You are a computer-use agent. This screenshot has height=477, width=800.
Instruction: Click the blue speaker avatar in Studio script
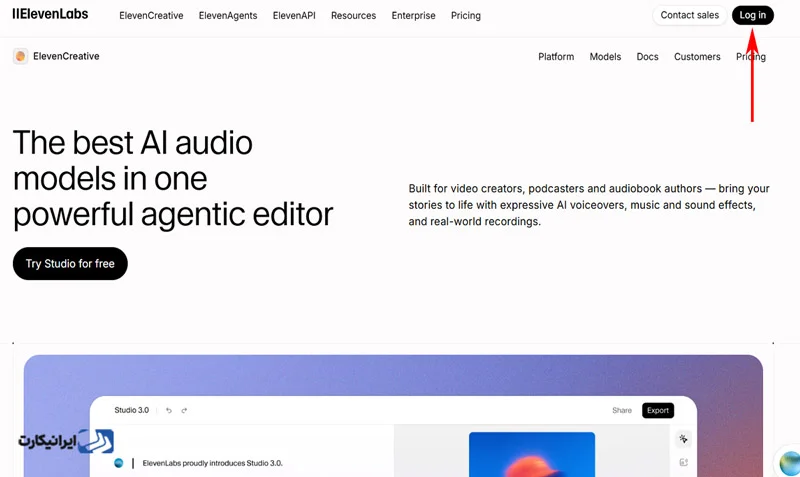coord(119,463)
